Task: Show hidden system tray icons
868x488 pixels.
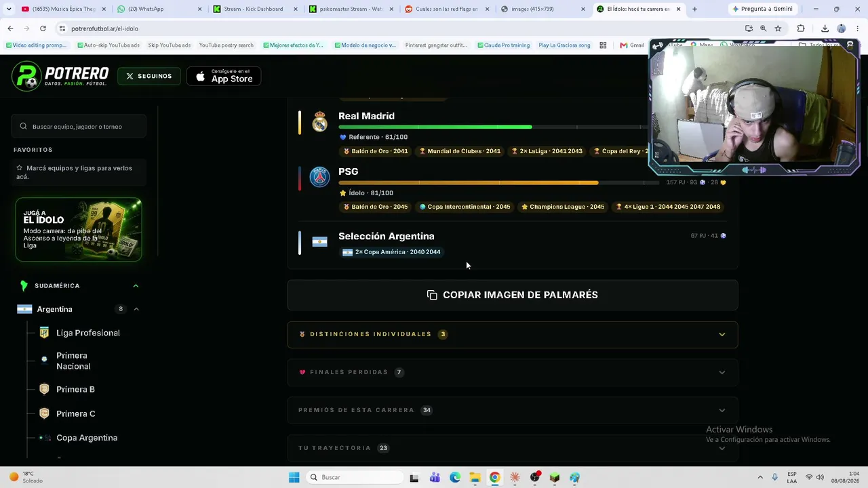Action: [x=759, y=477]
